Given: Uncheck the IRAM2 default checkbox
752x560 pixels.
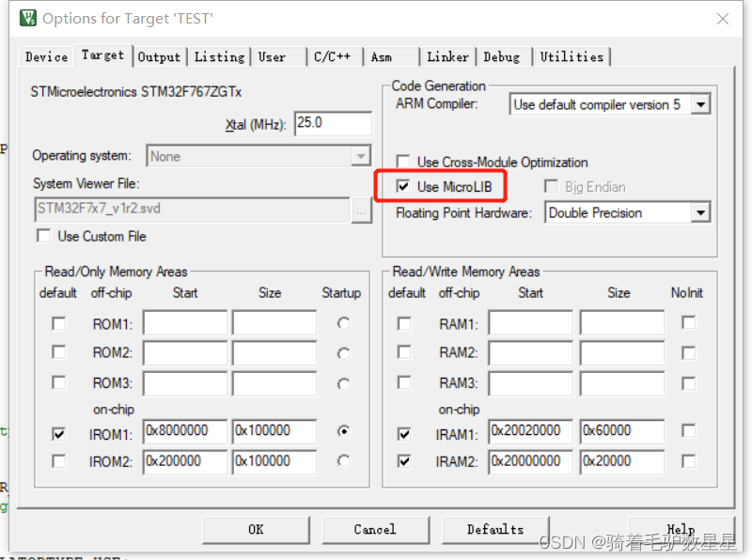Looking at the screenshot, I should tap(404, 461).
